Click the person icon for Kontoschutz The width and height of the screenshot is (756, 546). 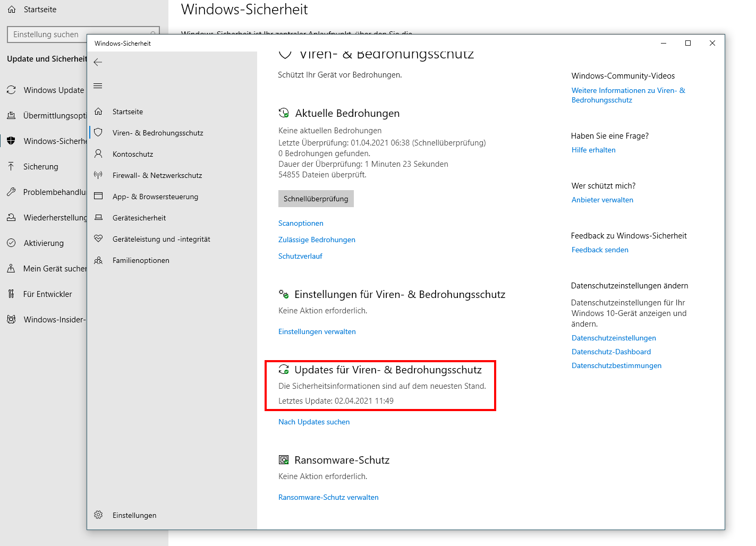[x=98, y=154]
